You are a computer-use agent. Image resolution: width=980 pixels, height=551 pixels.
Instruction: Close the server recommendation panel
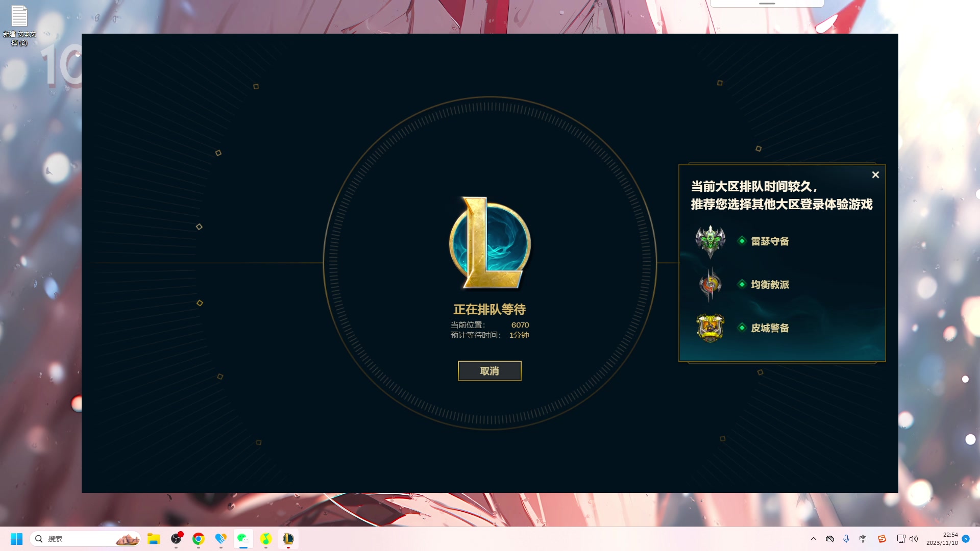pyautogui.click(x=875, y=175)
